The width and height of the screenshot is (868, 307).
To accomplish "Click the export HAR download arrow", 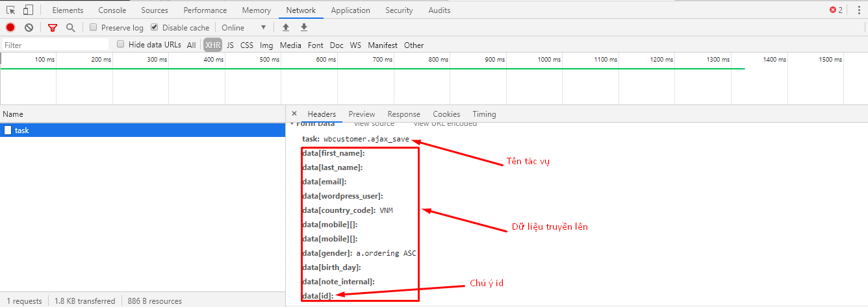I will (x=303, y=27).
